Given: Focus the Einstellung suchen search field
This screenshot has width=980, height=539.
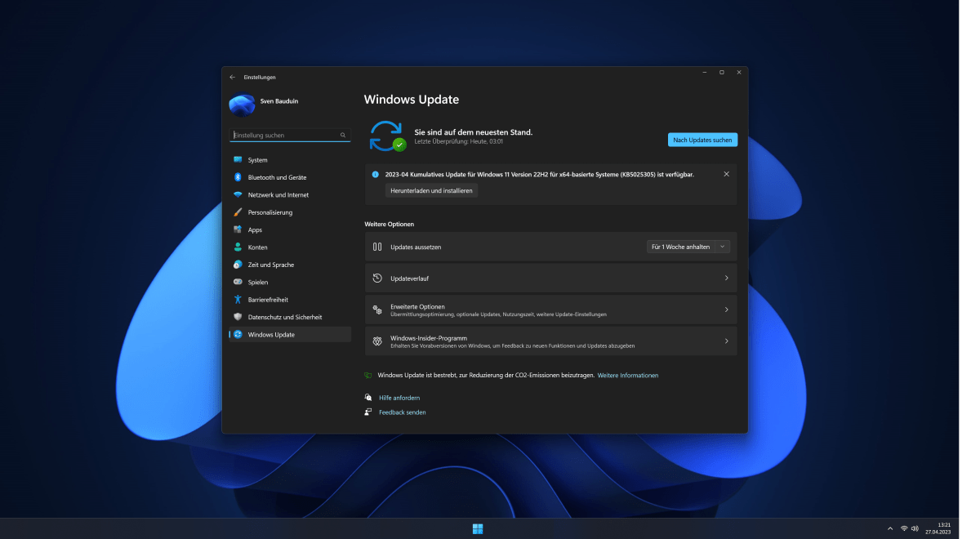Looking at the screenshot, I should point(290,136).
